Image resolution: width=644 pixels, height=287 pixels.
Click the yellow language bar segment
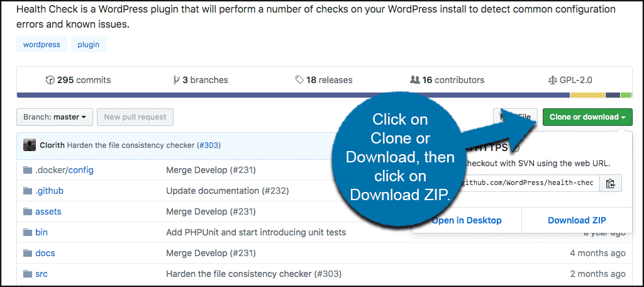588,96
